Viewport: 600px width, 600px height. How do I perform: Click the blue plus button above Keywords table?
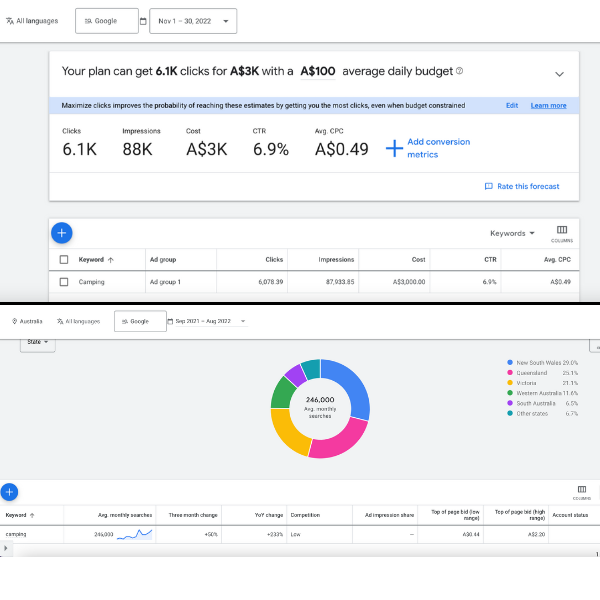click(x=61, y=233)
